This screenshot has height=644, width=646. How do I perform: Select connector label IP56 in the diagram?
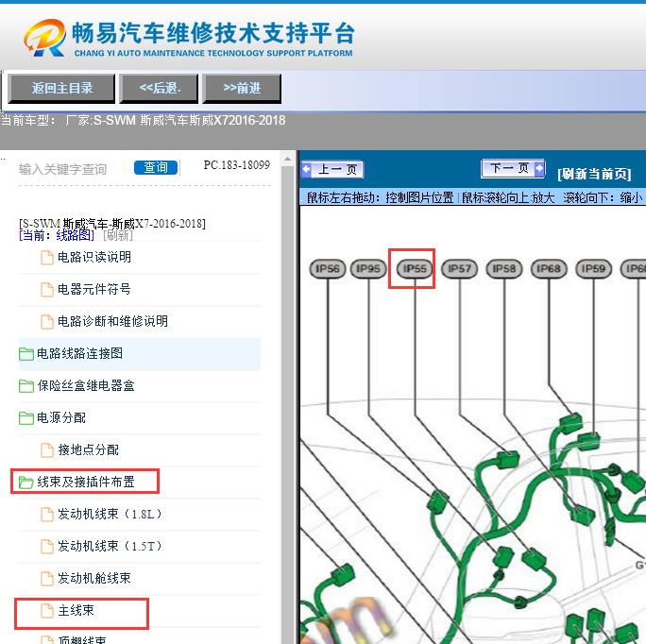[x=328, y=268]
